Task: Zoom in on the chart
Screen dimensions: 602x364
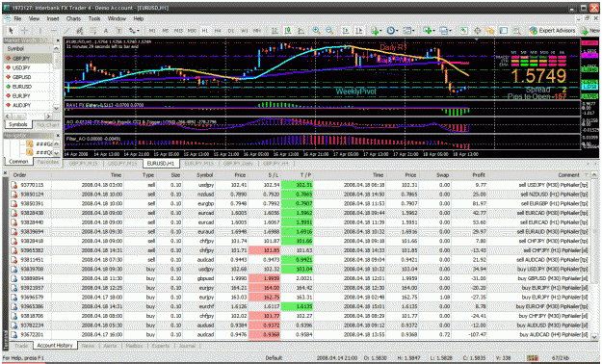Action: (316, 31)
